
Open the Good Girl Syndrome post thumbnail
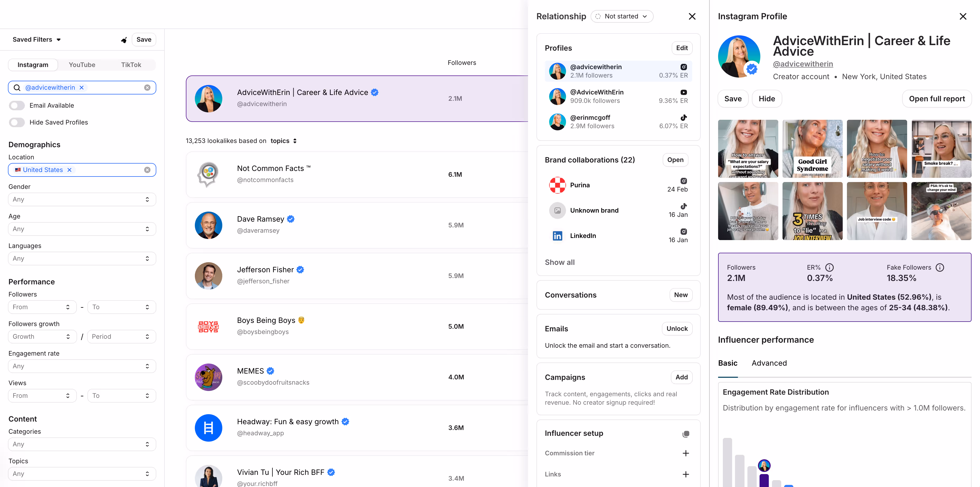812,149
